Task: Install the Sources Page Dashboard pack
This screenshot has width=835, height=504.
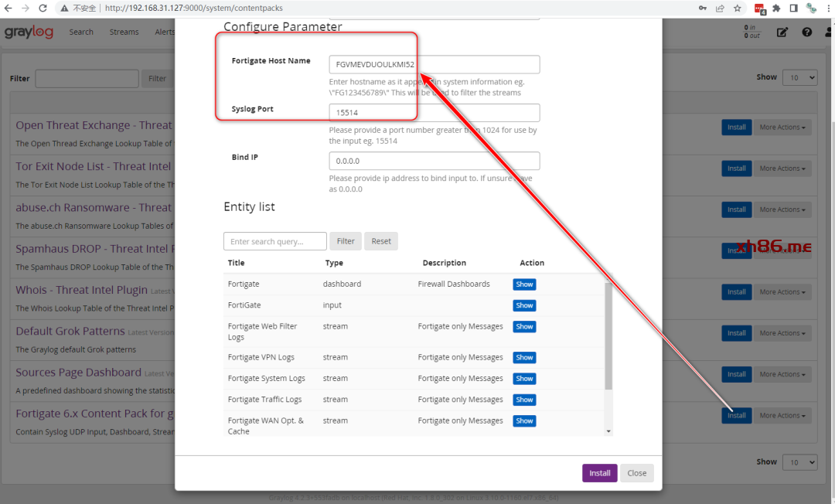Action: [x=737, y=374]
